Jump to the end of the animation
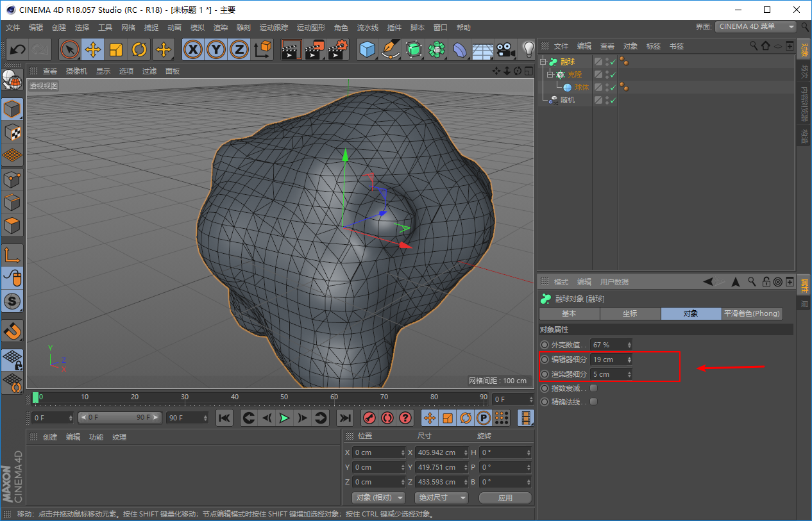812x521 pixels. [x=345, y=418]
